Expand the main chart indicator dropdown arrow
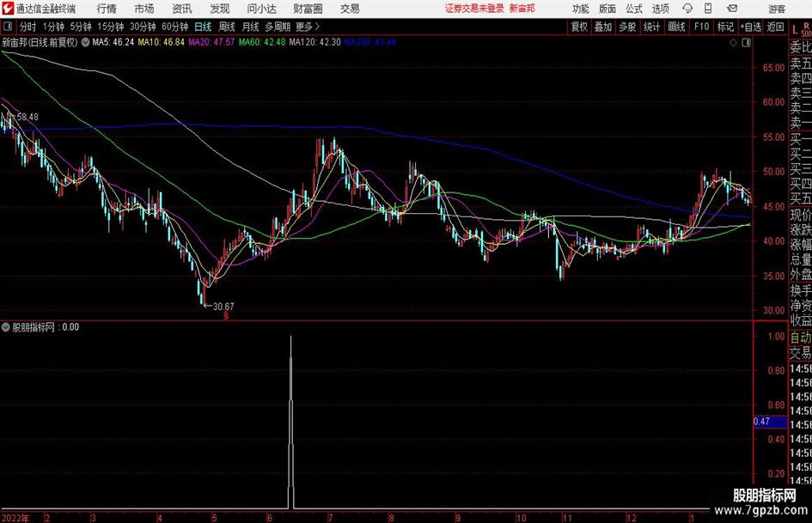The width and height of the screenshot is (812, 523). tap(85, 42)
